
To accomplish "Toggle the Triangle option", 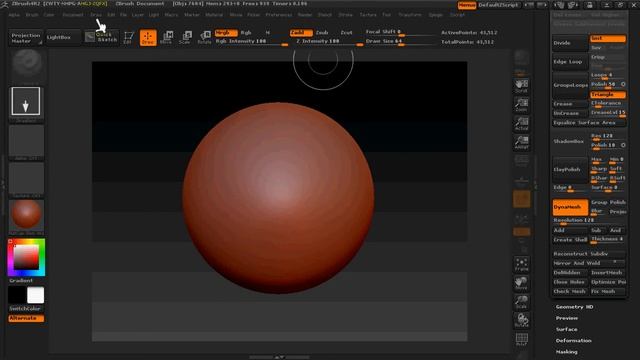I will click(607, 94).
